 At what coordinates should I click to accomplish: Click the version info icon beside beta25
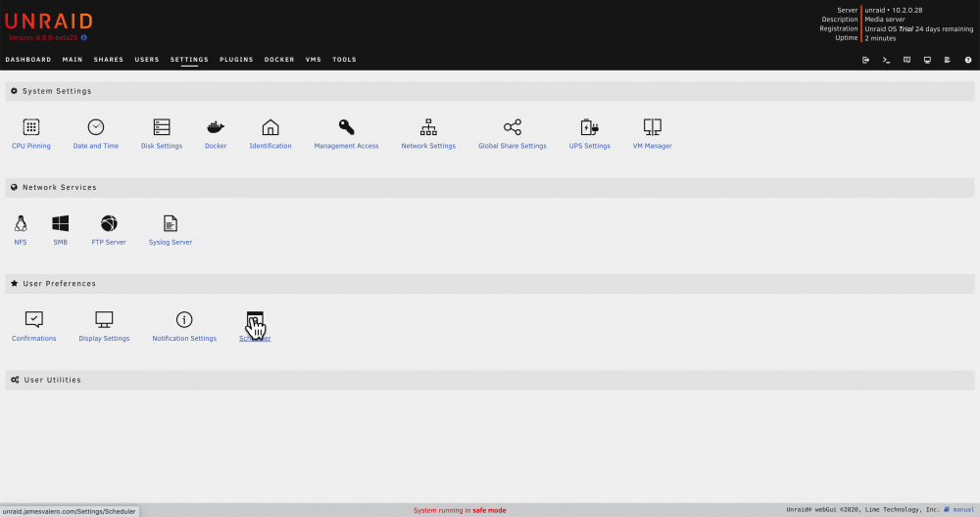coord(83,37)
